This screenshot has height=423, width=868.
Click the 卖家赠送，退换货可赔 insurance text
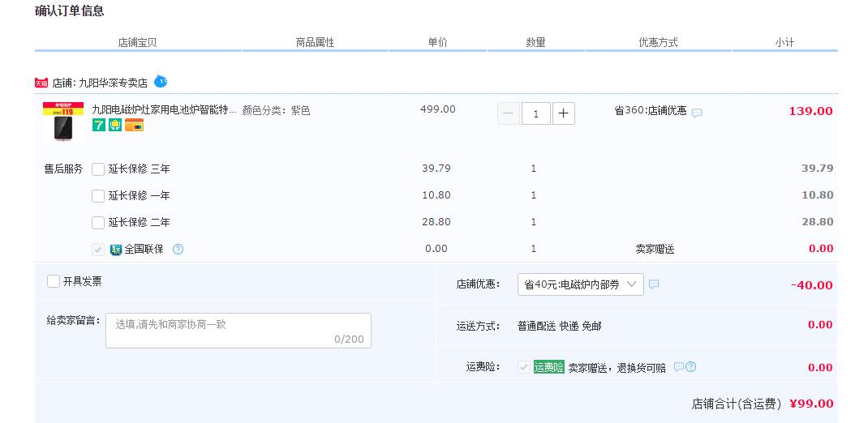(617, 368)
